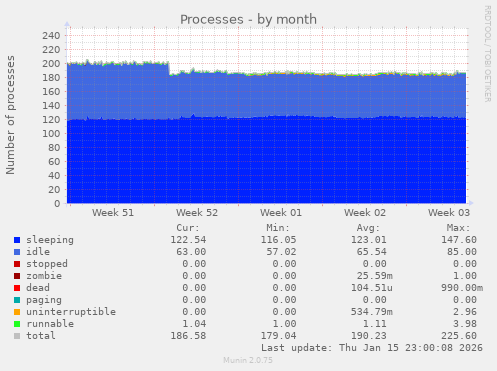Click sleeping minimum value 116.05
The height and width of the screenshot is (371, 497).
tap(278, 240)
